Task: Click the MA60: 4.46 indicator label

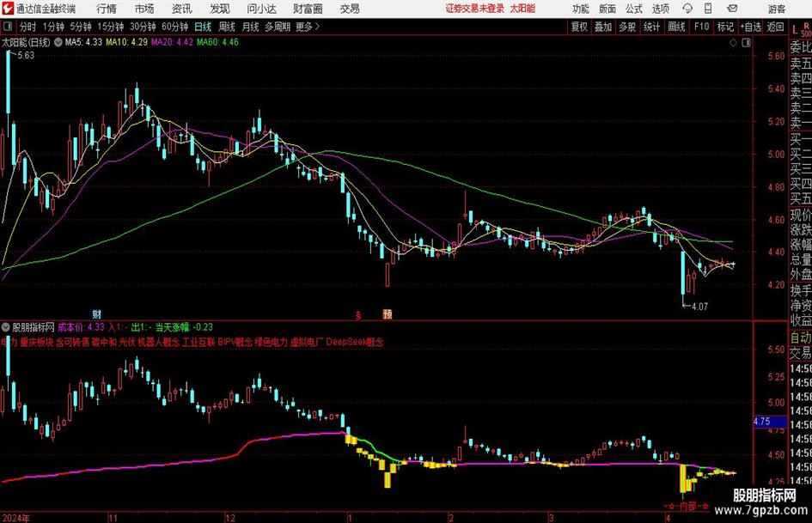Action: click(217, 42)
